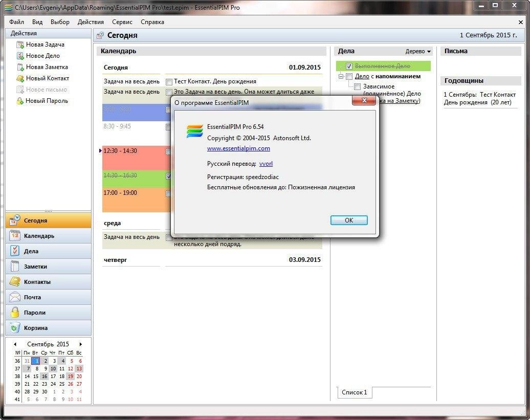Select week number 38 in mini calendar

coord(17,376)
